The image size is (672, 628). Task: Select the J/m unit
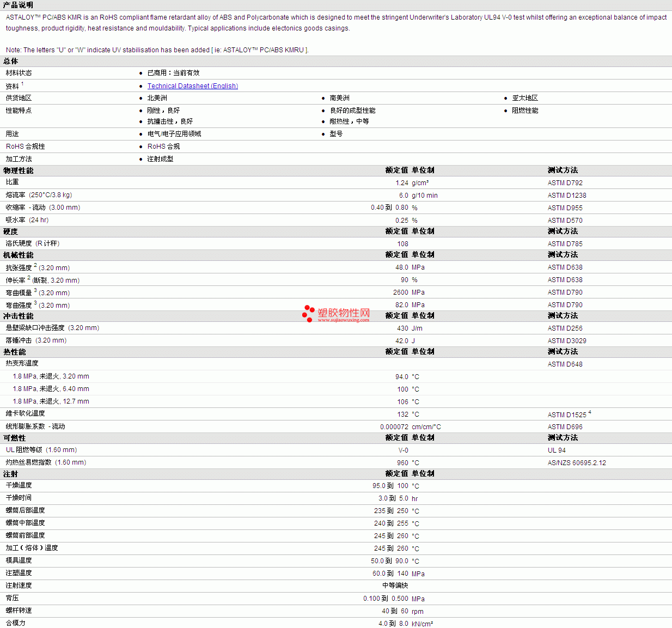(x=417, y=328)
